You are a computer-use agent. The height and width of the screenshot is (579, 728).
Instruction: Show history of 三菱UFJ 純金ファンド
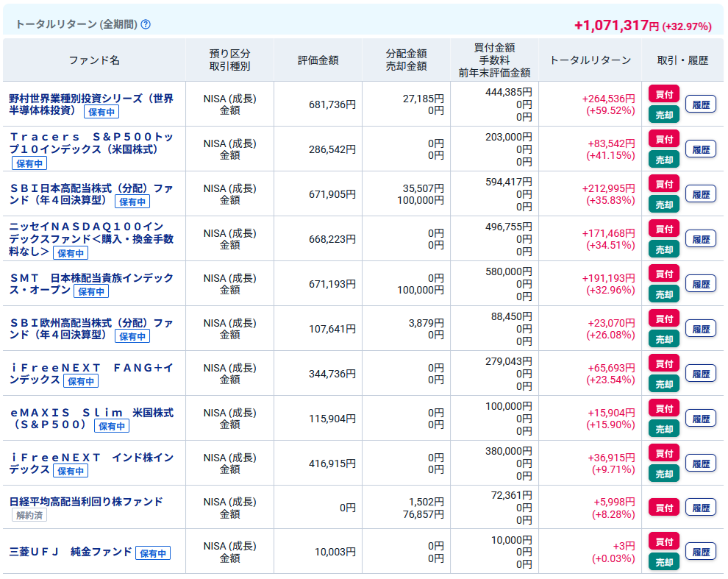pyautogui.click(x=701, y=552)
